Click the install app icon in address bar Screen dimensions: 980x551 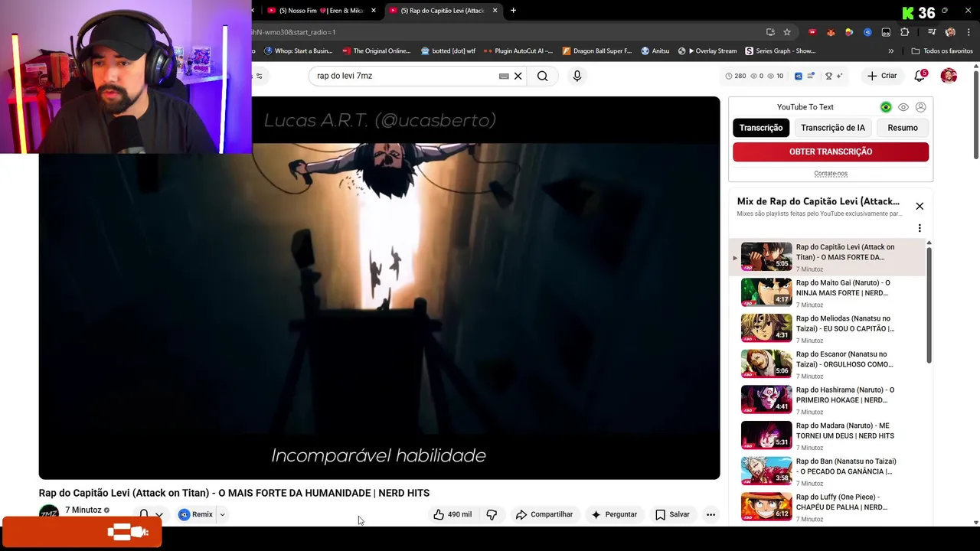tap(770, 32)
